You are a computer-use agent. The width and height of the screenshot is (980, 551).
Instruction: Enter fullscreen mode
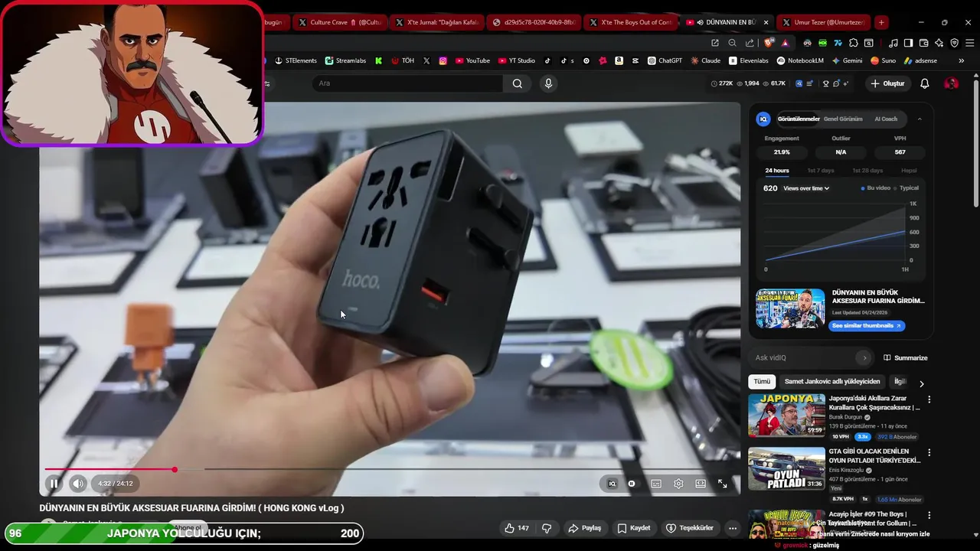[722, 484]
